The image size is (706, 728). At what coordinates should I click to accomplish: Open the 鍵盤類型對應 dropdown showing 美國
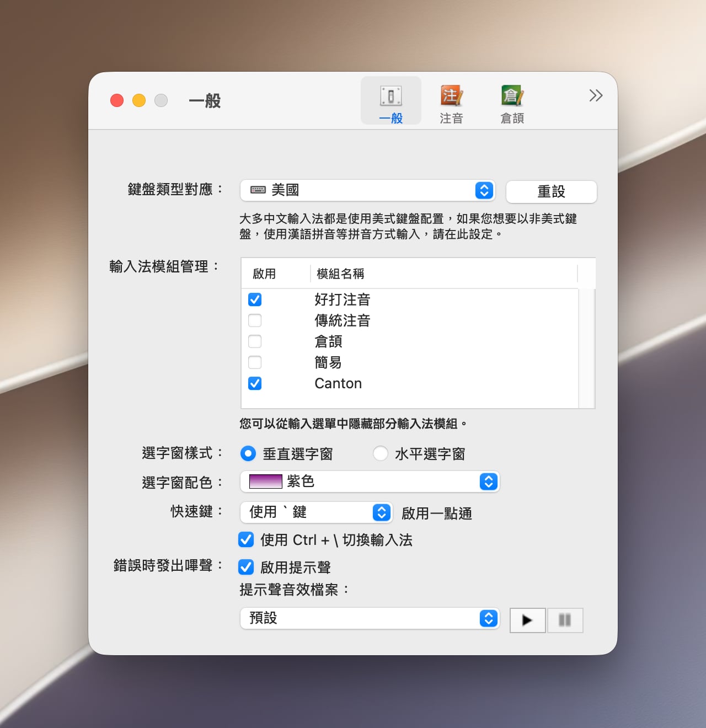pyautogui.click(x=368, y=190)
